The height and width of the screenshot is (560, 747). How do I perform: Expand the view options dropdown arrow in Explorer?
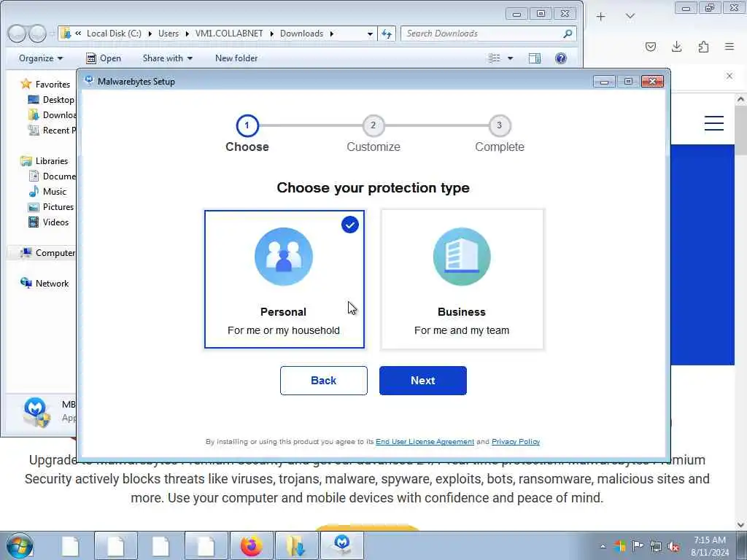pos(510,58)
